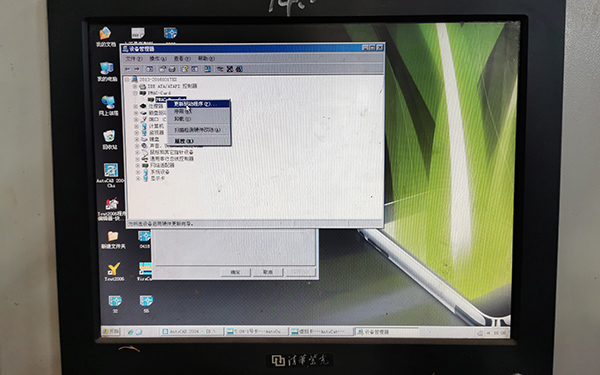Click the Help question-mark toolbar icon
Image resolution: width=600 pixels, height=375 pixels.
(x=185, y=69)
